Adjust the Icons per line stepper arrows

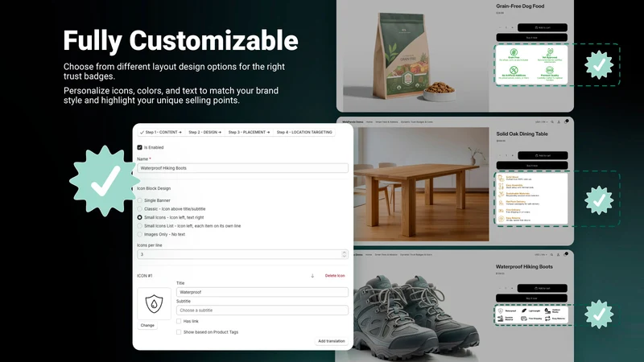[x=345, y=254]
